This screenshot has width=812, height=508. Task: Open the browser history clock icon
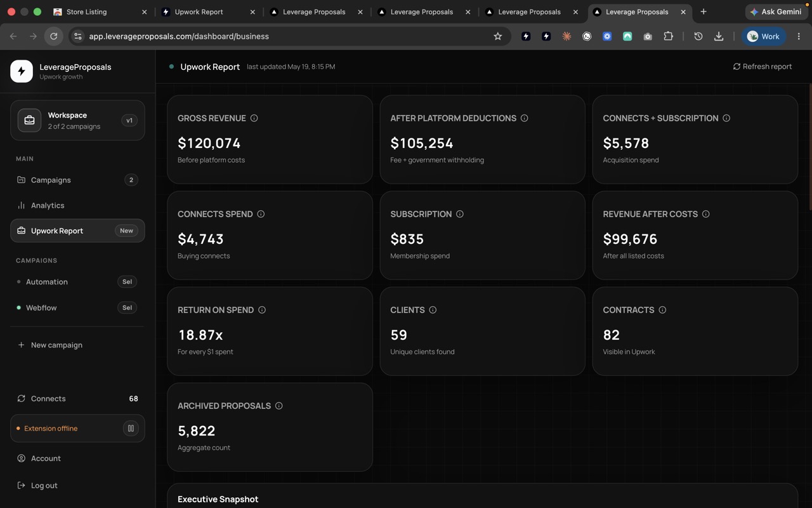coord(698,36)
